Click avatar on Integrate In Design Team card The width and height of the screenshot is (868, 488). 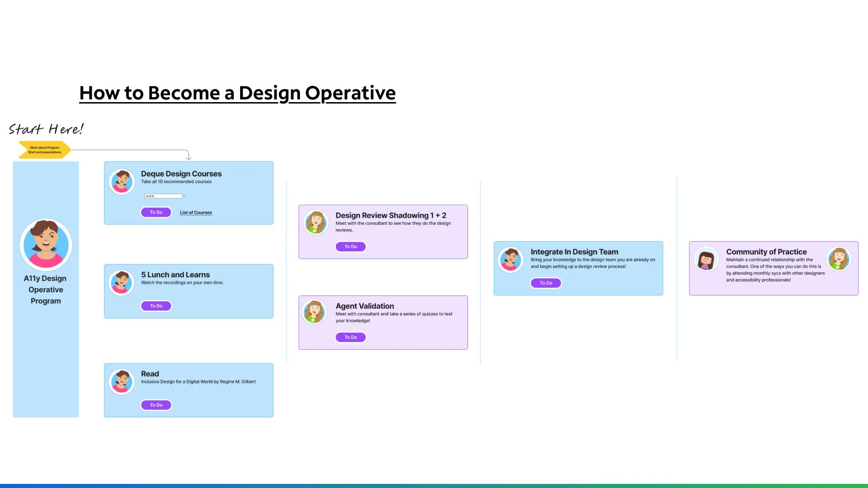(x=510, y=259)
